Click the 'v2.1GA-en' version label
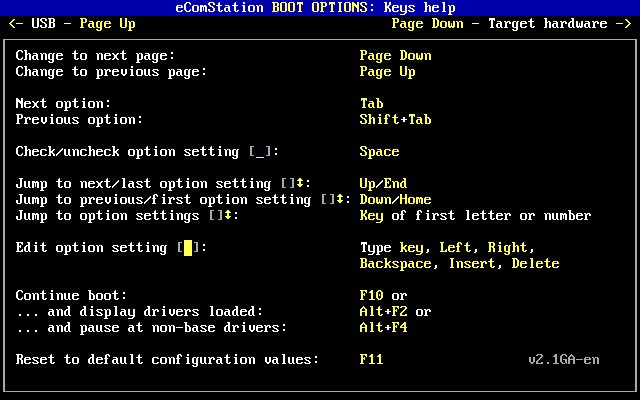This screenshot has width=640, height=400. 564,360
